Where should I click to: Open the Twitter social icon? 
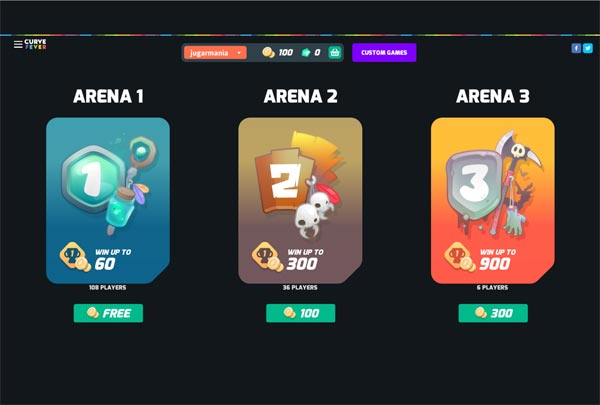[x=588, y=48]
